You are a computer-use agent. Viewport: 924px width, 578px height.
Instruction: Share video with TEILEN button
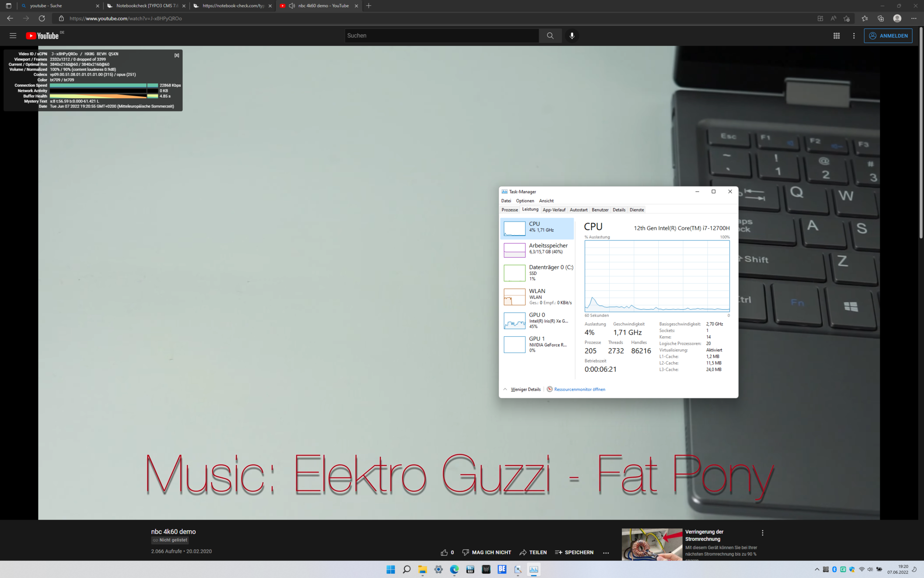(533, 552)
